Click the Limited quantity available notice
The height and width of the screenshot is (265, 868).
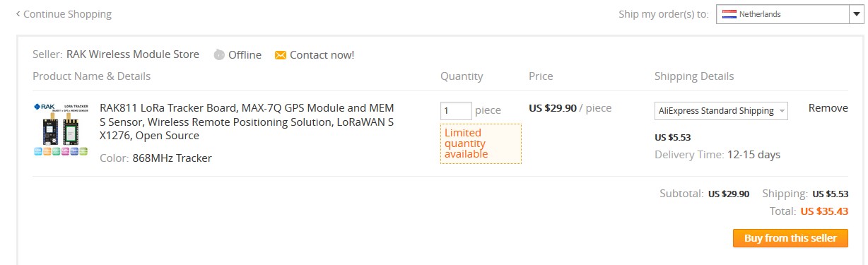tap(481, 143)
